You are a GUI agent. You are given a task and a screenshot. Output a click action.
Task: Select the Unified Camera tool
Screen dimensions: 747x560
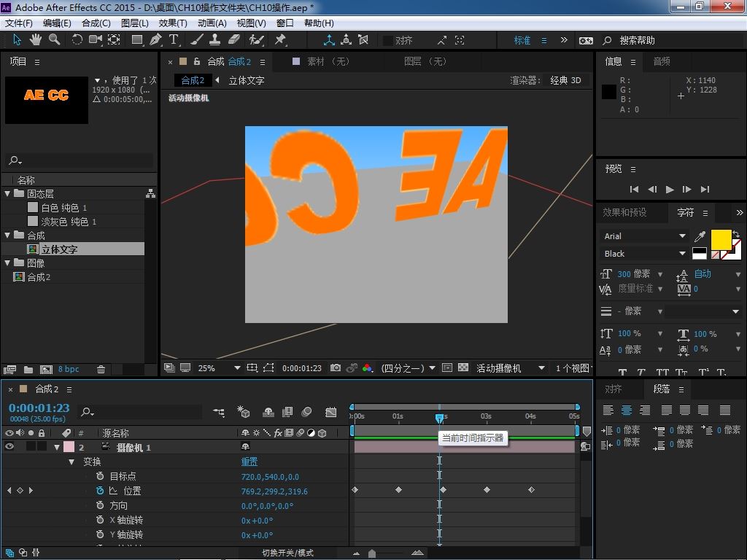96,40
